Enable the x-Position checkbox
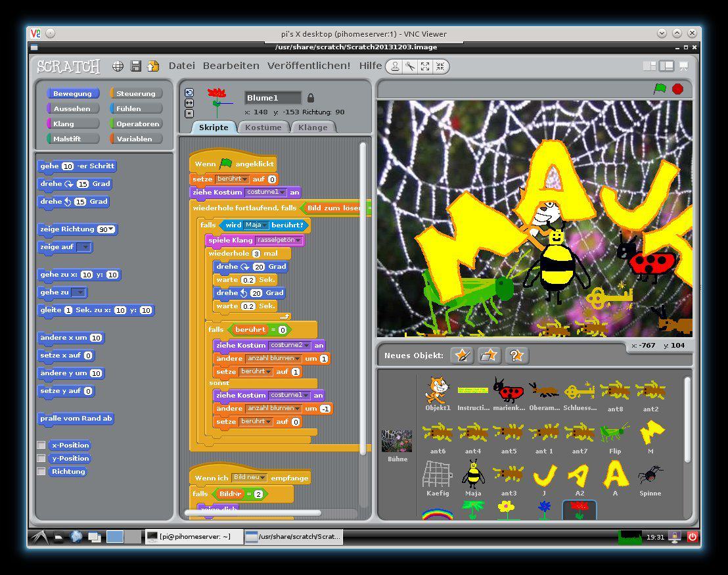Screen dimensions: 728x575 41,446
